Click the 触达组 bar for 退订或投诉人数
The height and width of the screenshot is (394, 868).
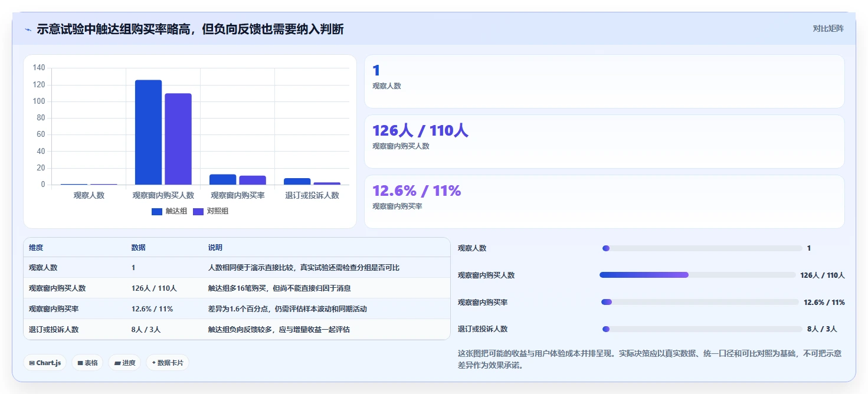tap(297, 182)
